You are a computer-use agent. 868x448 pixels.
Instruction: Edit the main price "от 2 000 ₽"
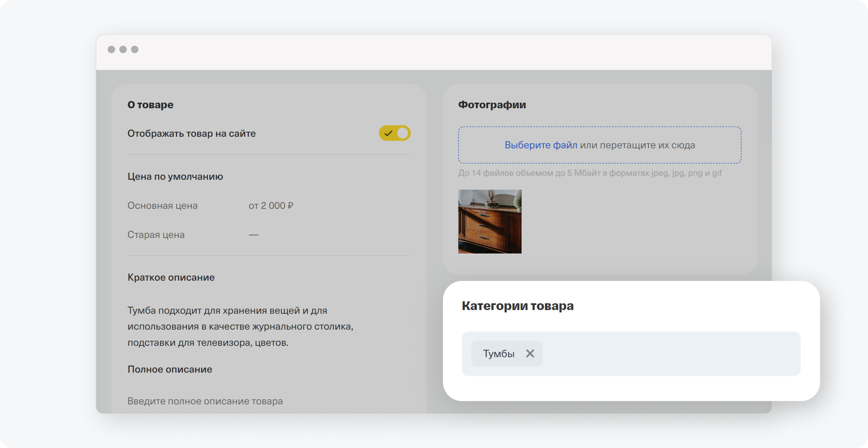[x=271, y=206]
